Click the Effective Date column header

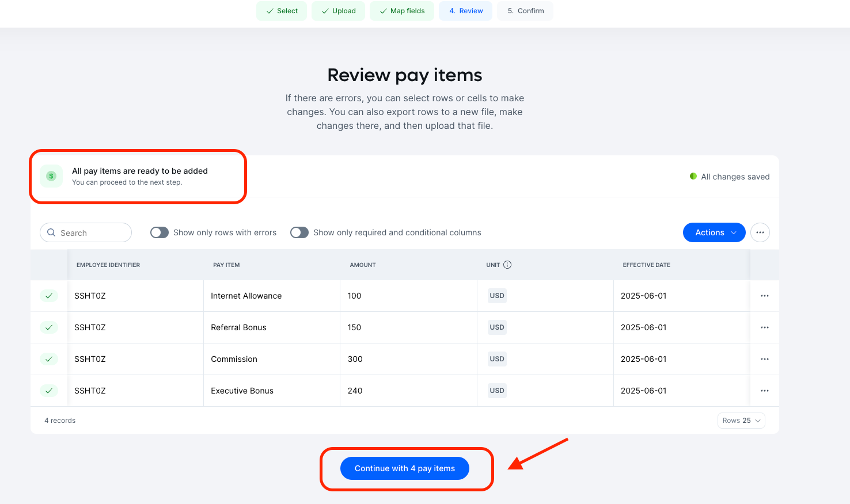[x=646, y=265]
